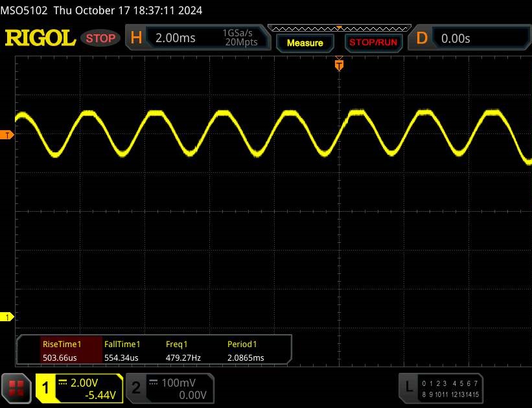Open the Measure menu

point(305,43)
